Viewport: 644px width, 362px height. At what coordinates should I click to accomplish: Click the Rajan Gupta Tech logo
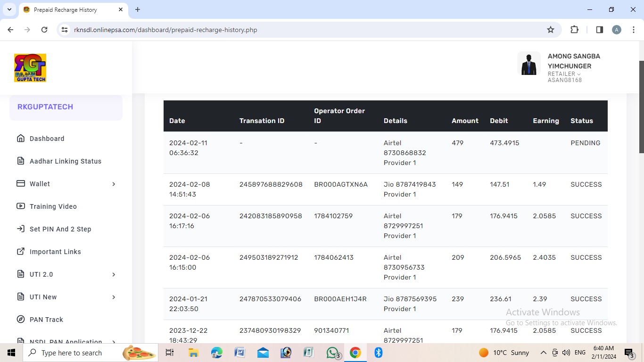pyautogui.click(x=30, y=68)
